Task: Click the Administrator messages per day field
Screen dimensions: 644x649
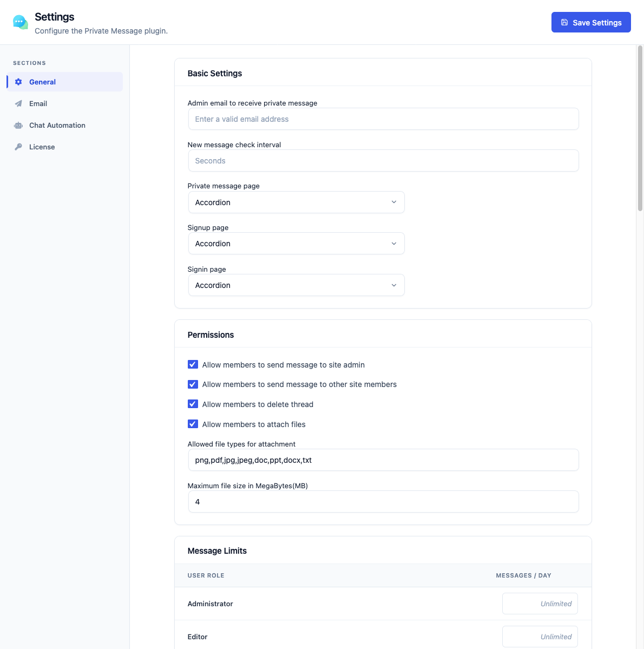Action: (540, 604)
